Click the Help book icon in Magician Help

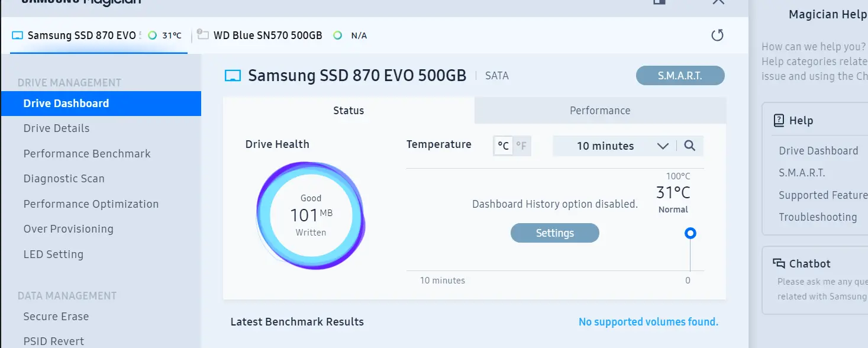(x=779, y=121)
